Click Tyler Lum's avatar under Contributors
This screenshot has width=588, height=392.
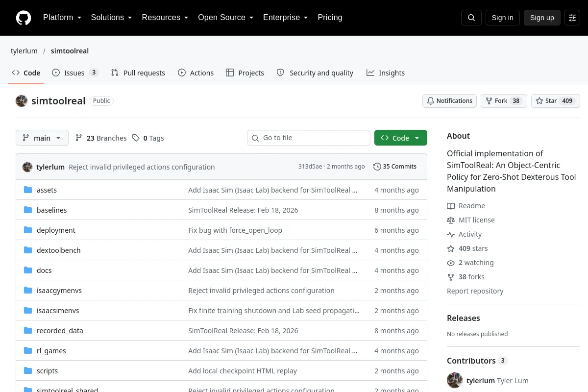(x=455, y=381)
